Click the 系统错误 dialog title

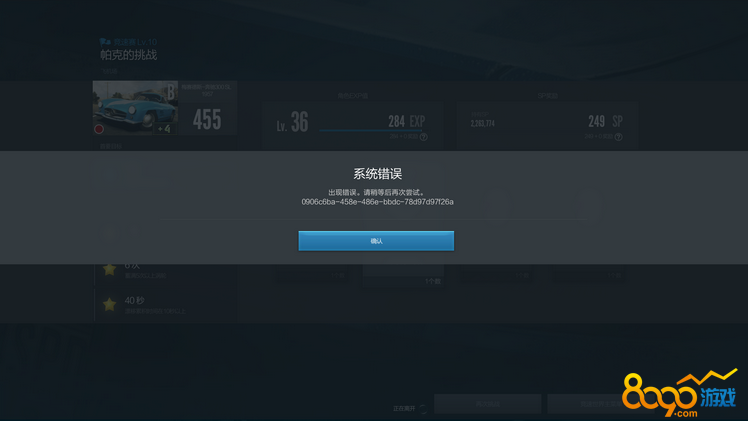[x=377, y=174]
